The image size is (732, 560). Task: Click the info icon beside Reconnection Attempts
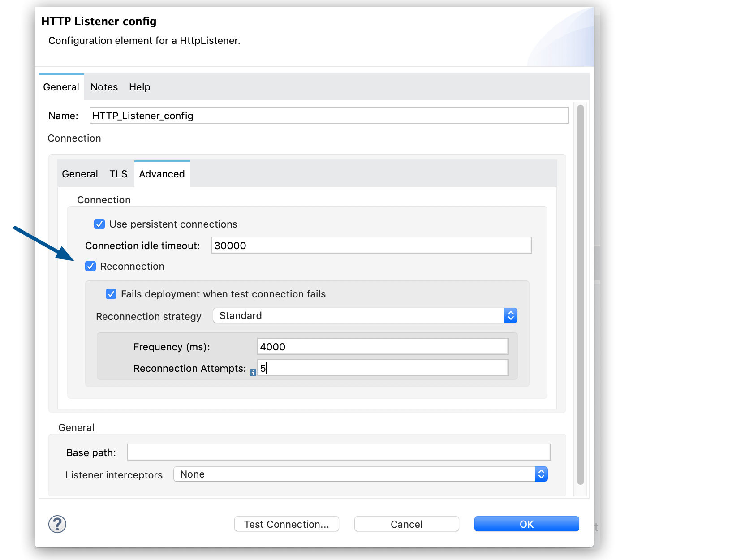pyautogui.click(x=253, y=372)
